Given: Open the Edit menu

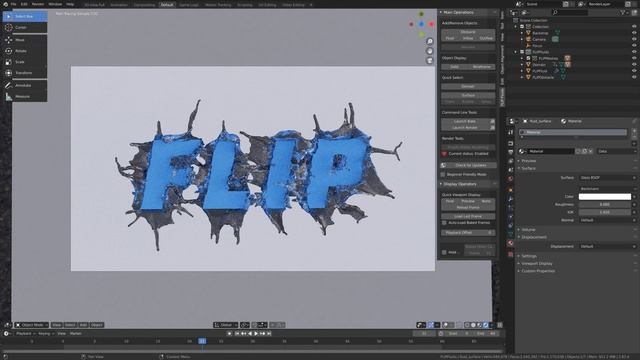Looking at the screenshot, I should pyautogui.click(x=24, y=4).
